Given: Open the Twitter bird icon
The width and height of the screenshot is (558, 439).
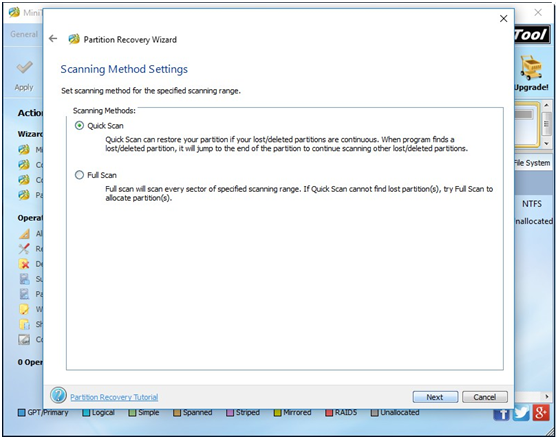Looking at the screenshot, I should click(x=521, y=413).
